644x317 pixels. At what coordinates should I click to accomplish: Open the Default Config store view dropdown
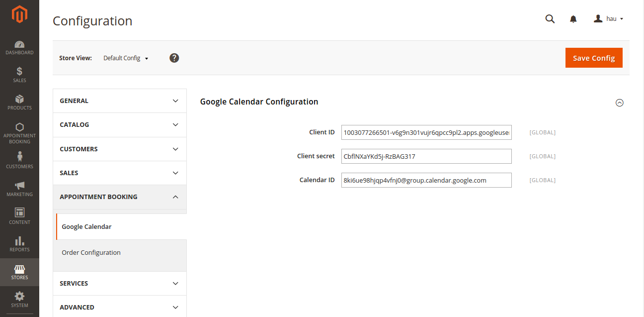click(x=126, y=58)
